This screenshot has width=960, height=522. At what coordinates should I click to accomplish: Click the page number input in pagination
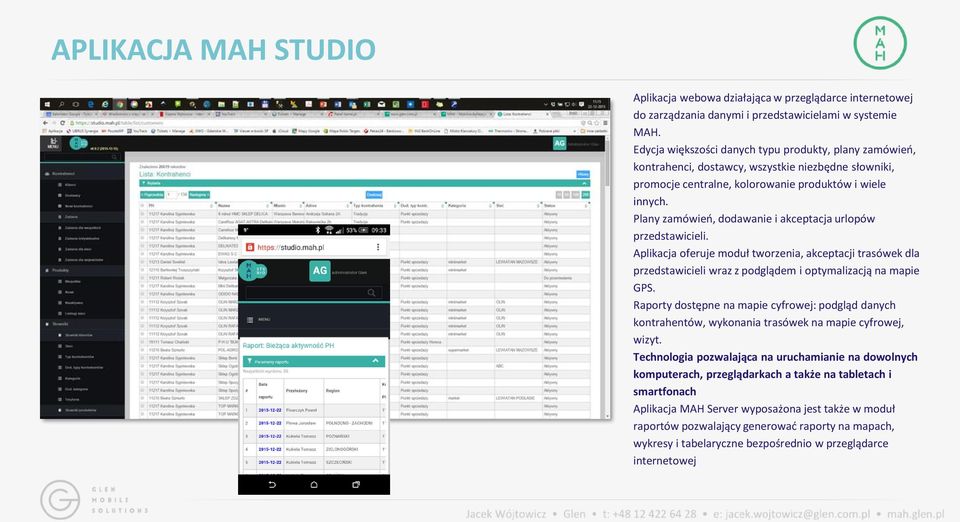171,195
